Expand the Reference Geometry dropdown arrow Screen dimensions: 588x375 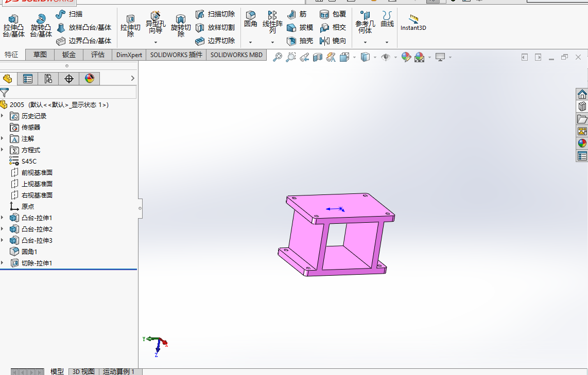click(x=365, y=42)
